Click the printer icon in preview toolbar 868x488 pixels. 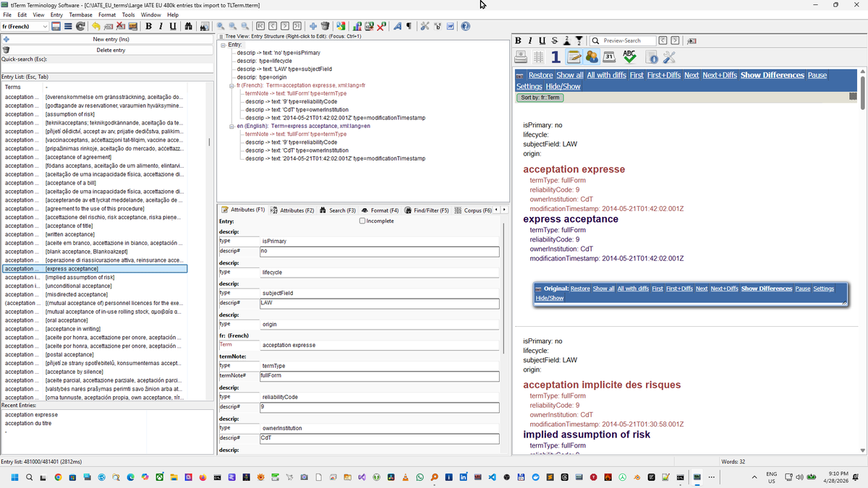click(x=522, y=56)
